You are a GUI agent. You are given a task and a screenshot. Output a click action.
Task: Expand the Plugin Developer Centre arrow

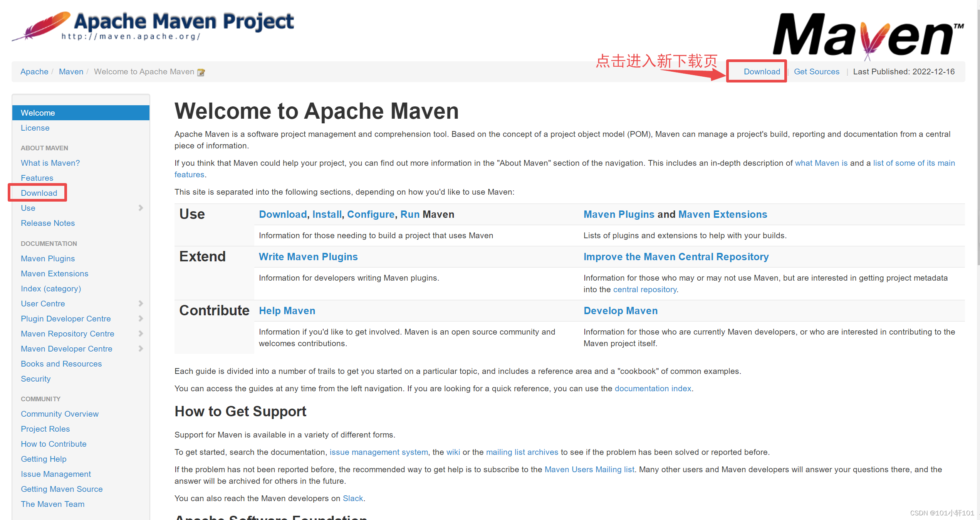click(141, 319)
